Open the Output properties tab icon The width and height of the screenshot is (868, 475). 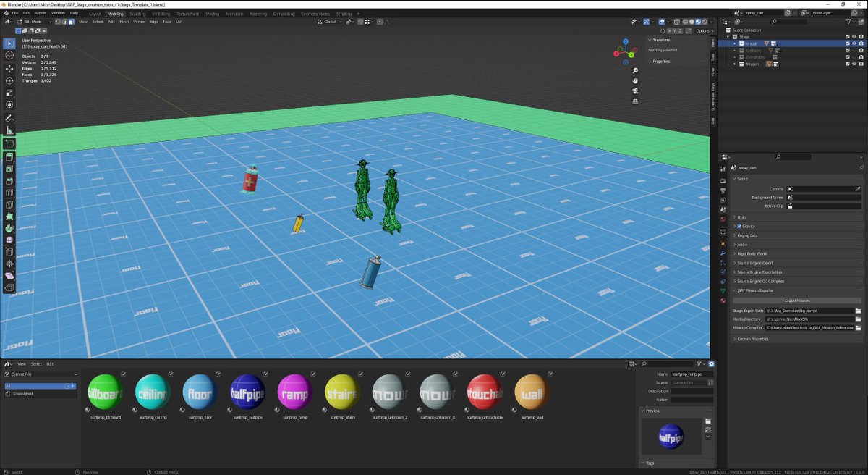click(x=723, y=190)
